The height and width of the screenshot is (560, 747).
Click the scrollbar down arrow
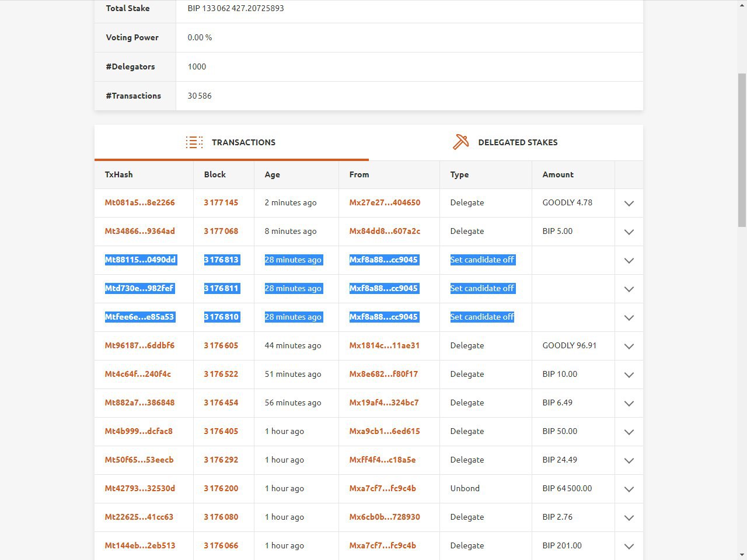coord(742,555)
